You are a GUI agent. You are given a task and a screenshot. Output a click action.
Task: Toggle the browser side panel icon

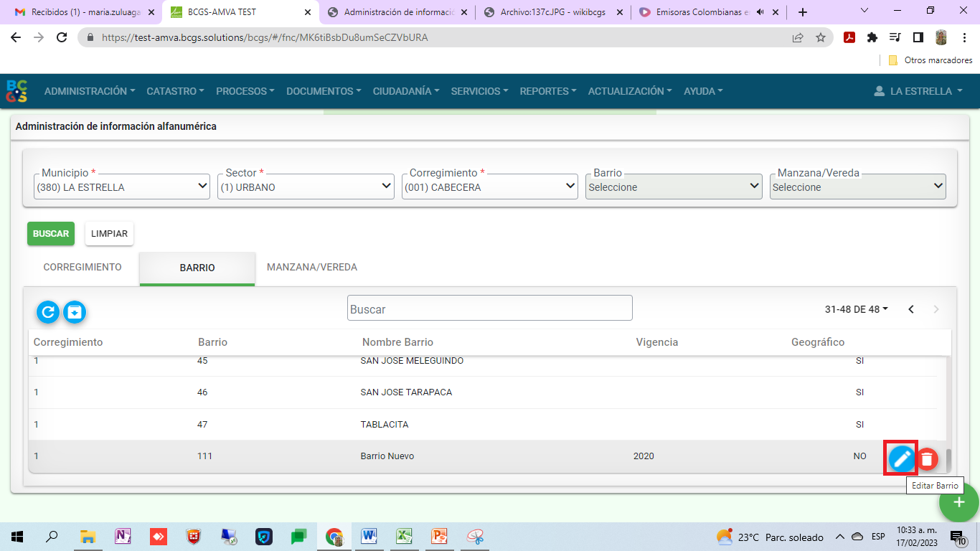pyautogui.click(x=918, y=37)
